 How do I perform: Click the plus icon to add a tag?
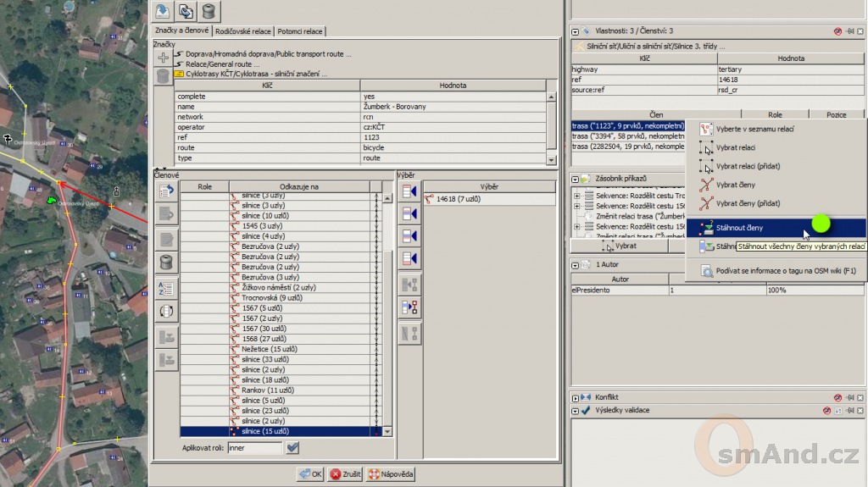(163, 58)
